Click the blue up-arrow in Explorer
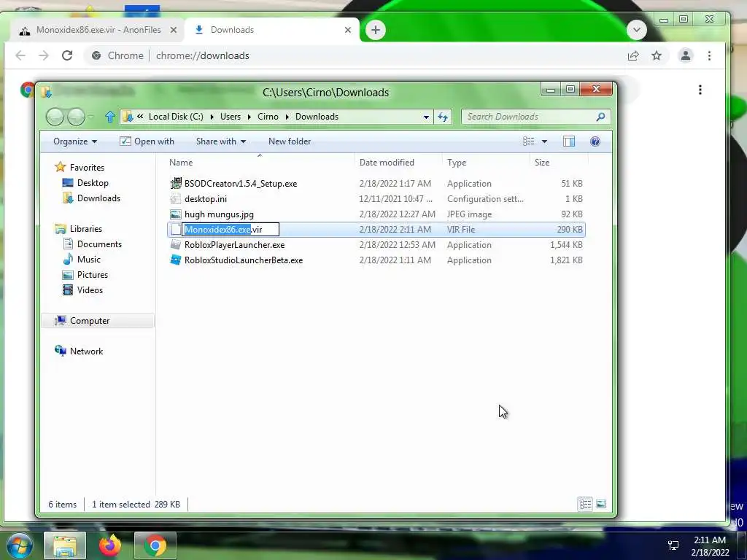This screenshot has height=560, width=747. click(110, 117)
